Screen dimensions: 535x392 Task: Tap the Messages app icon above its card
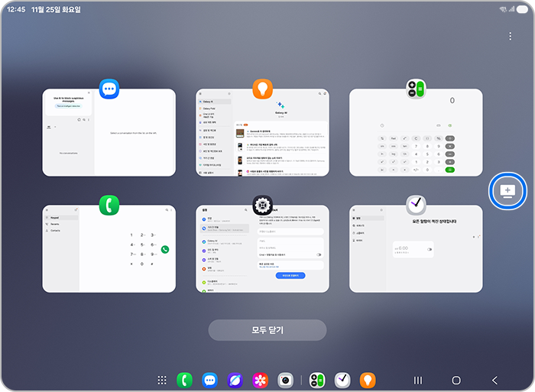point(110,89)
